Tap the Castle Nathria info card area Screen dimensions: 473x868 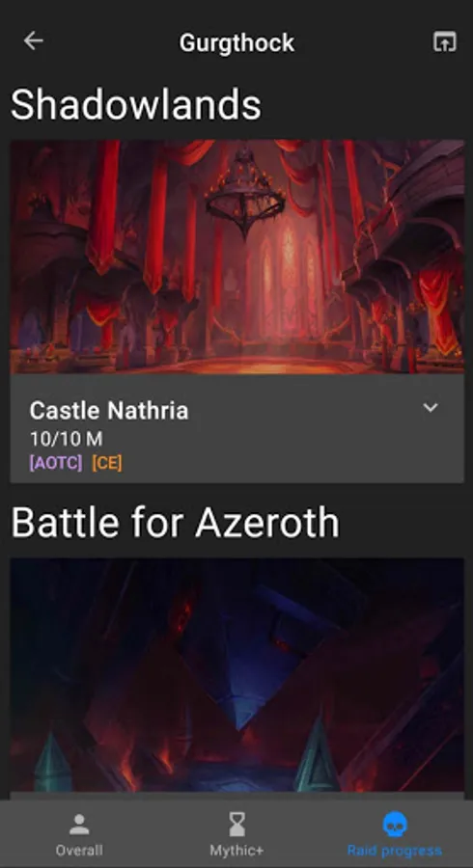(x=237, y=428)
